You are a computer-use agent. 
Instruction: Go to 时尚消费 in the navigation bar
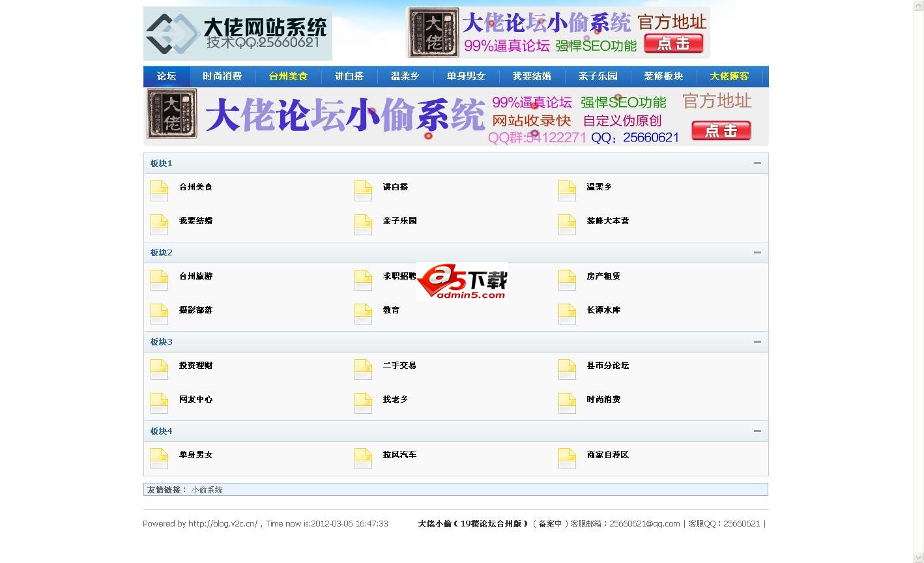(x=222, y=76)
